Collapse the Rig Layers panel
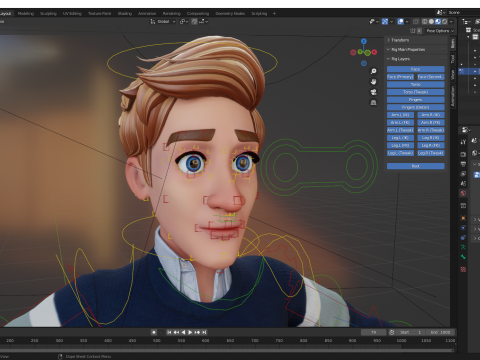This screenshot has width=480, height=360. (416, 59)
